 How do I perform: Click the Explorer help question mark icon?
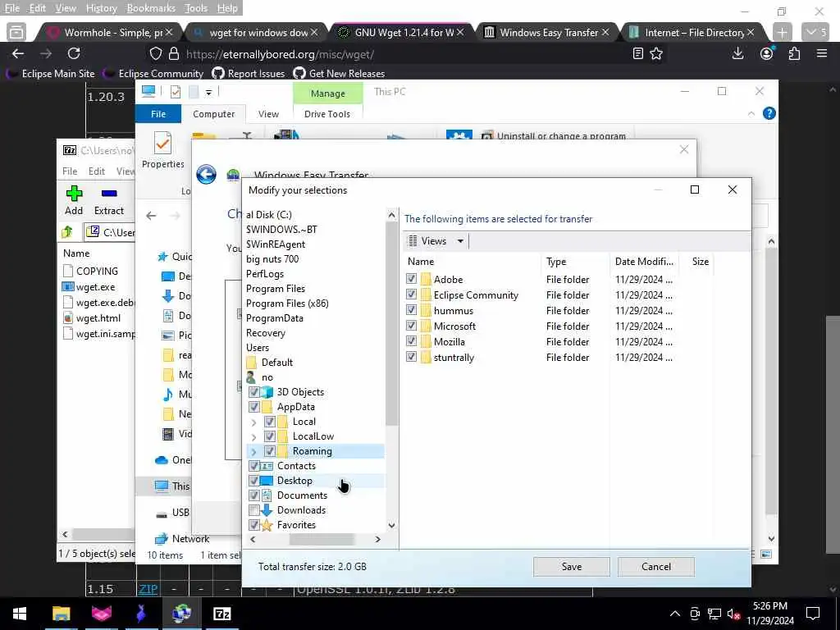769,113
